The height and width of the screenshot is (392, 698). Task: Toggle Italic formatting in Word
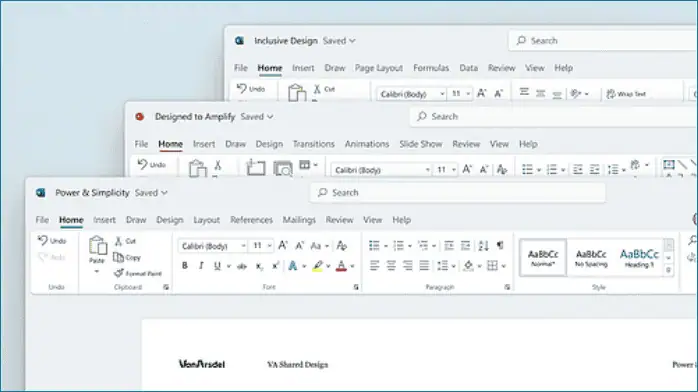coord(201,266)
